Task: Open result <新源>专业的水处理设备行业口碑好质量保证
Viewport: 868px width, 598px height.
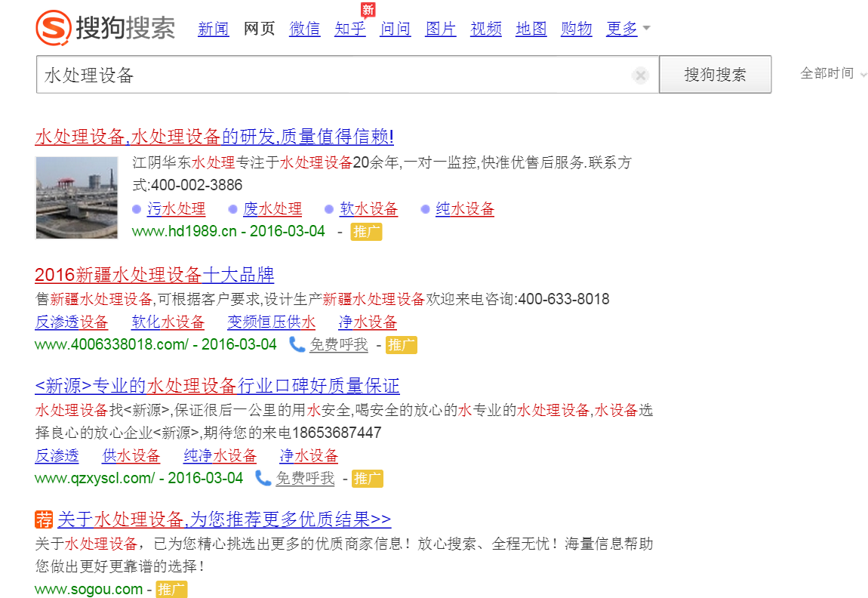Action: [217, 385]
